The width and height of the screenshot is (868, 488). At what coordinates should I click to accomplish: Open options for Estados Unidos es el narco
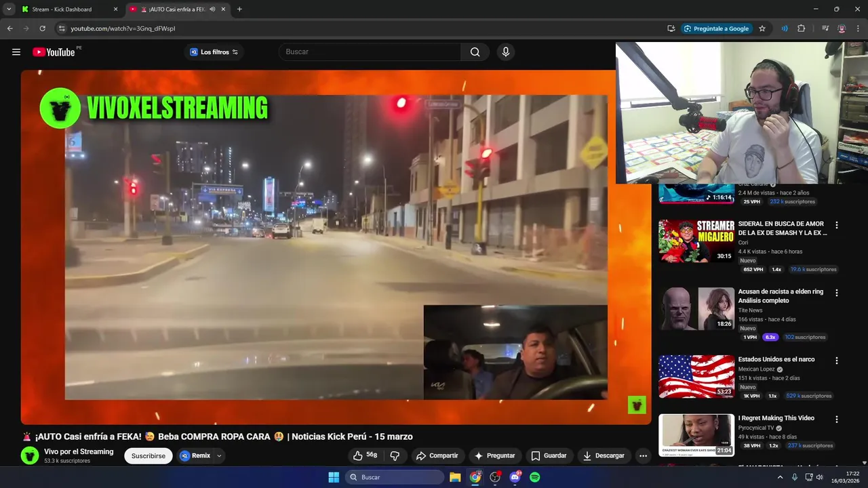[836, 361]
